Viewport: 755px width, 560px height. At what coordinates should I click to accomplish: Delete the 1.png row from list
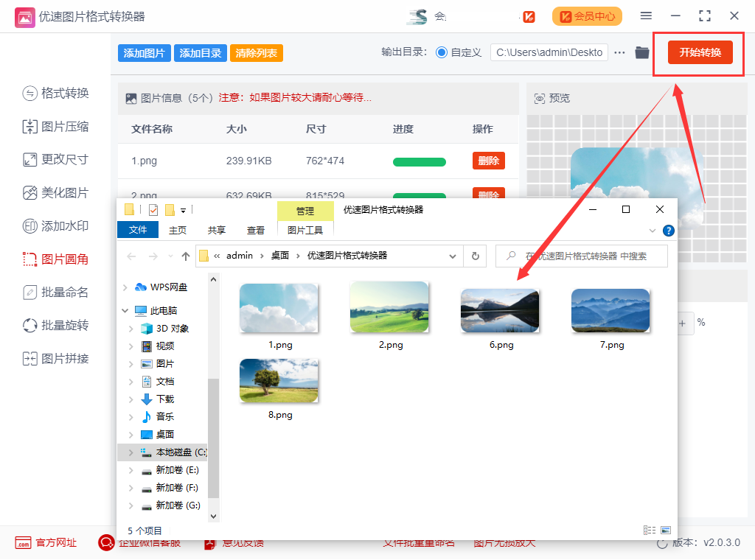[x=489, y=161]
